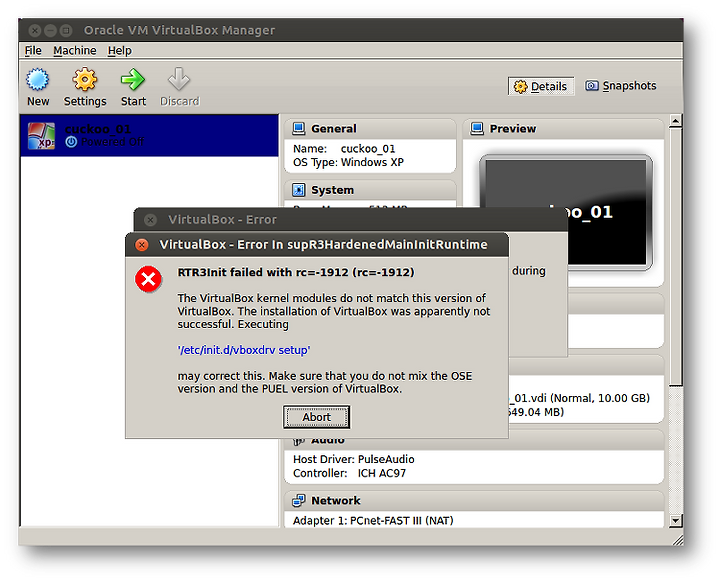Click the red error icon in dialog
Viewport: 720px width, 582px height.
coord(148,279)
